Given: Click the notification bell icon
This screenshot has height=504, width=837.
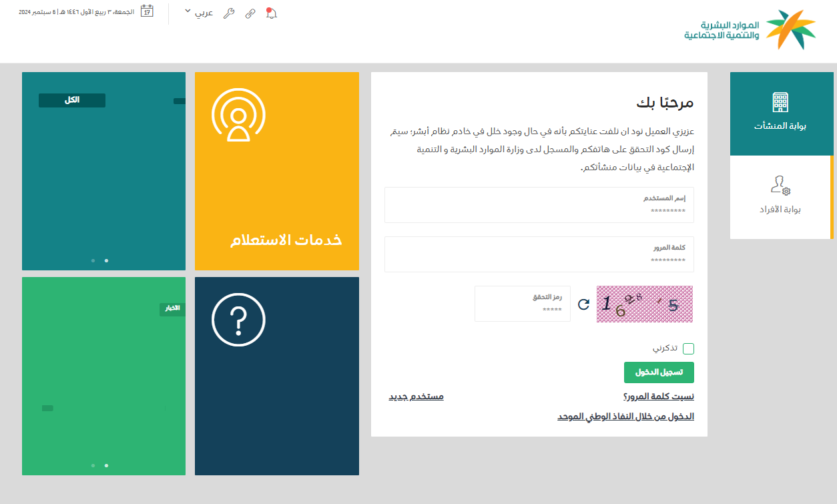Looking at the screenshot, I should [271, 13].
